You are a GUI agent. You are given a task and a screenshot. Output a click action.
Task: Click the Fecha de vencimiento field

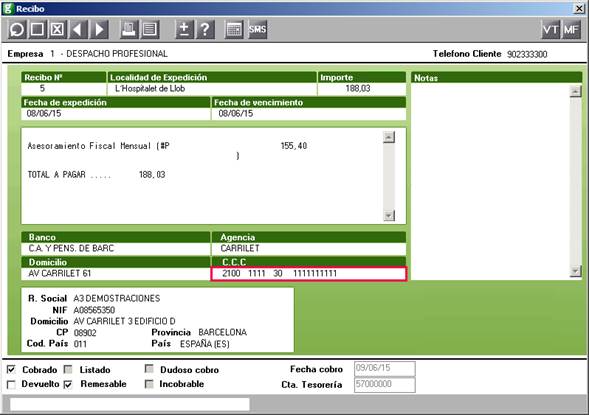point(309,114)
